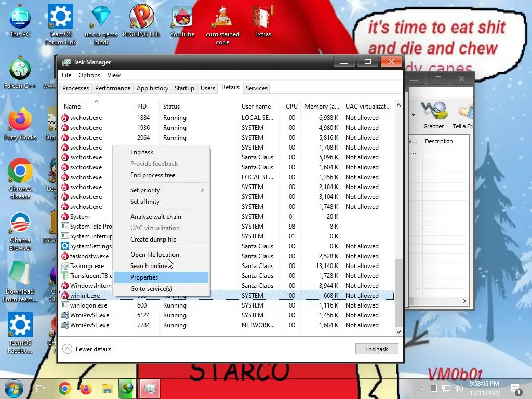Launch Firefox from the taskbar

(x=86, y=389)
